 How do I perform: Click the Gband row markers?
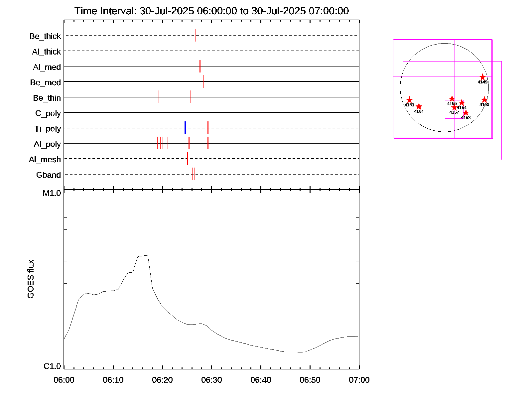point(193,174)
